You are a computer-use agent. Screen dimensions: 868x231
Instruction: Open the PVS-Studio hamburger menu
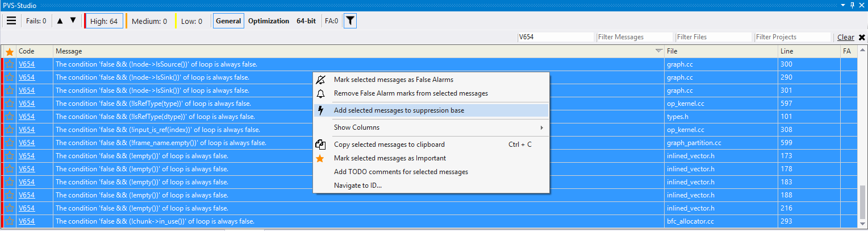(11, 21)
